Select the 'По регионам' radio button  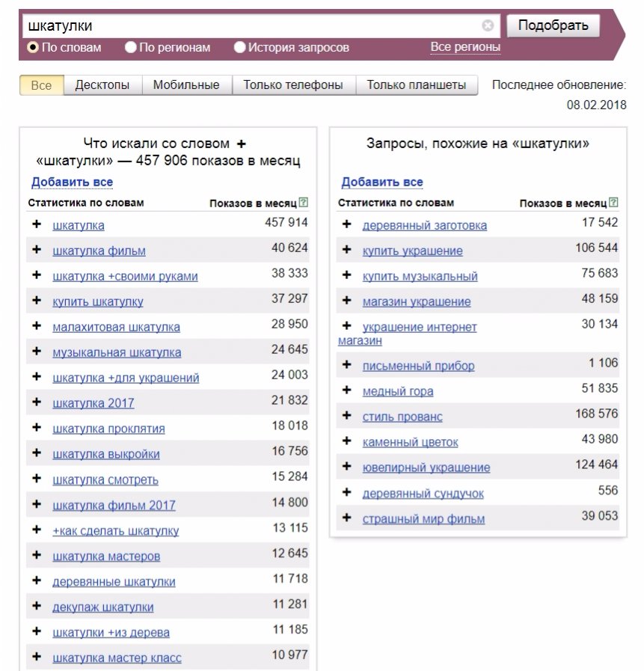(x=131, y=47)
